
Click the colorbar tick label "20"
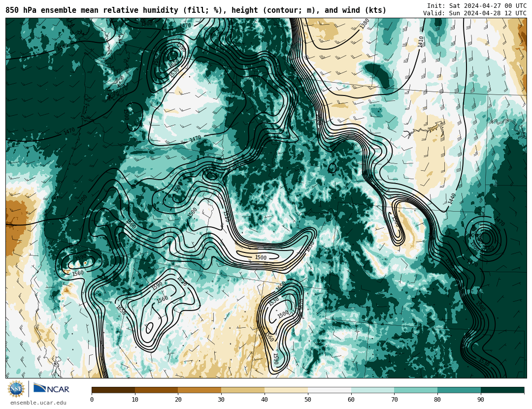pyautogui.click(x=178, y=400)
